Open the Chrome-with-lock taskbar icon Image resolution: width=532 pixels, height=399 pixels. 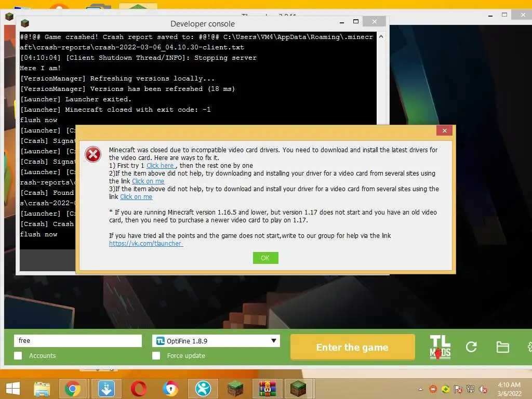(x=170, y=389)
